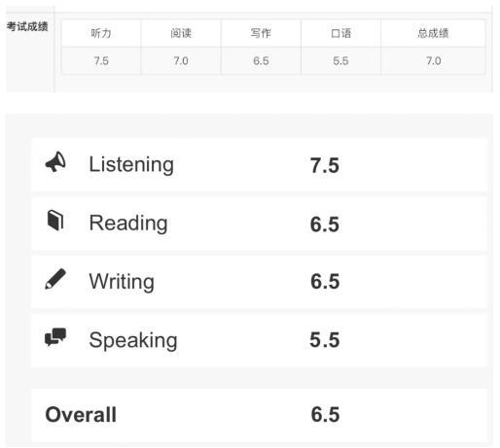The image size is (500, 448).
Task: Click the 听力 column header
Action: (x=101, y=33)
